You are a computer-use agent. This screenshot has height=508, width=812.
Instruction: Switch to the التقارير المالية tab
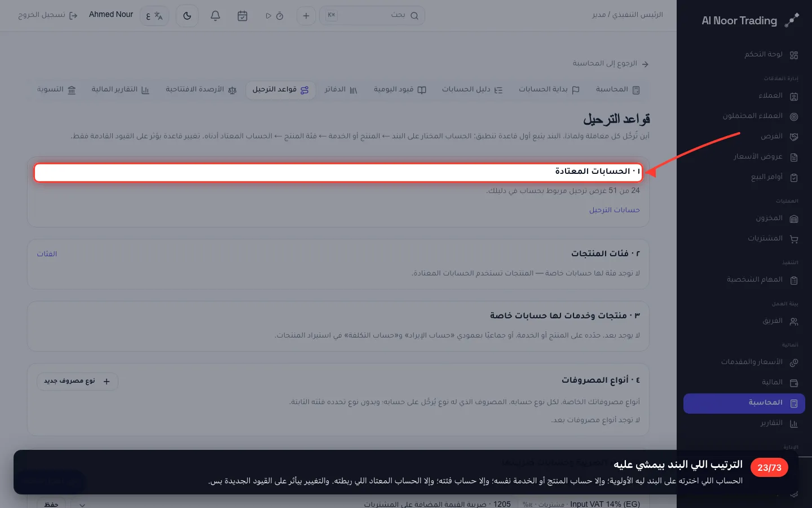(120, 90)
